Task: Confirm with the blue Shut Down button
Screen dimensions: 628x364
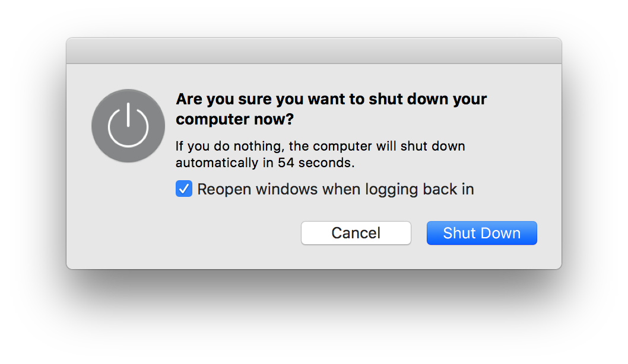Action: (481, 233)
